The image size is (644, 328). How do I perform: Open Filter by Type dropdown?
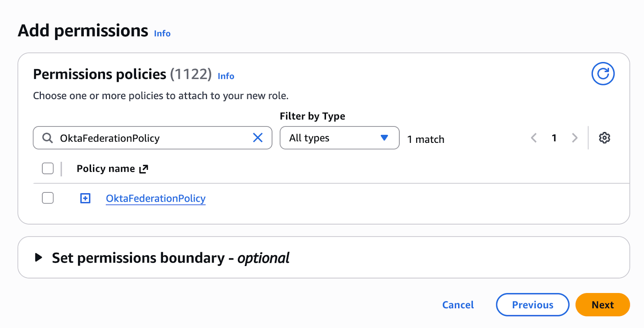pos(339,138)
